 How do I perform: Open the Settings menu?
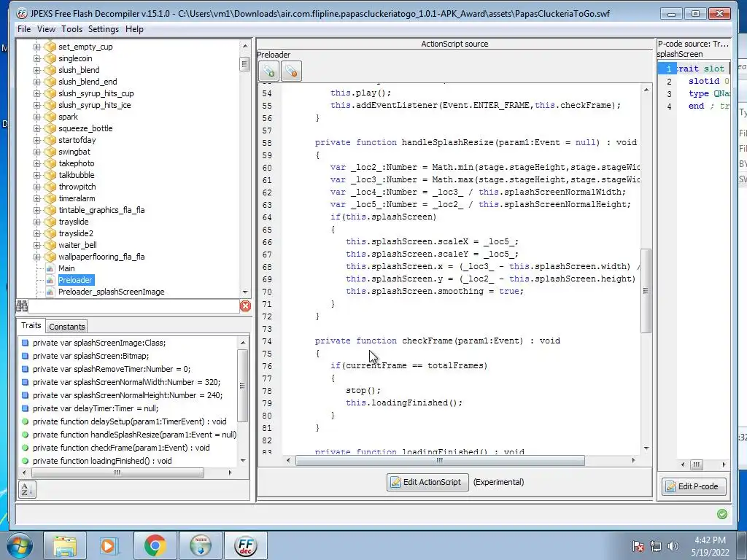tap(104, 29)
